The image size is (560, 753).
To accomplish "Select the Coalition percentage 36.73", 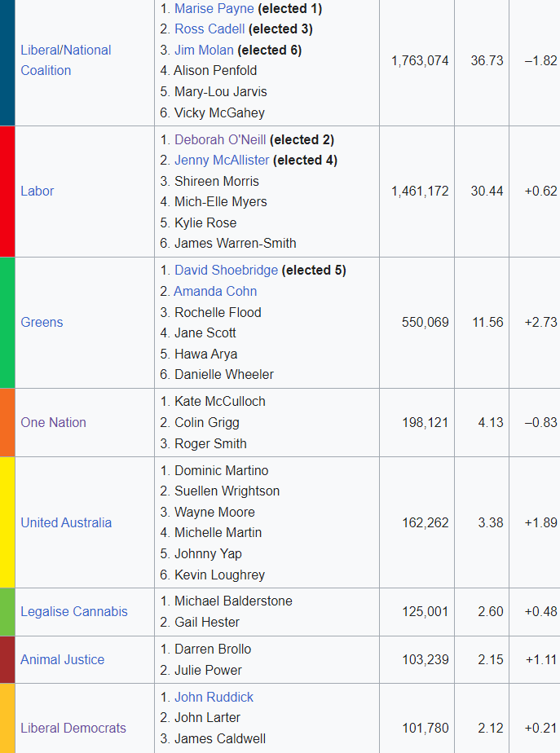I will point(487,61).
